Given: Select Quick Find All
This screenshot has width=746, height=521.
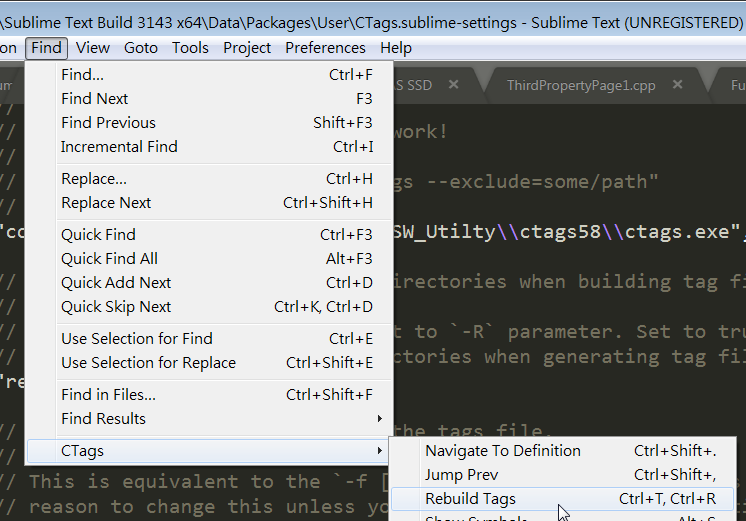Looking at the screenshot, I should click(209, 259).
